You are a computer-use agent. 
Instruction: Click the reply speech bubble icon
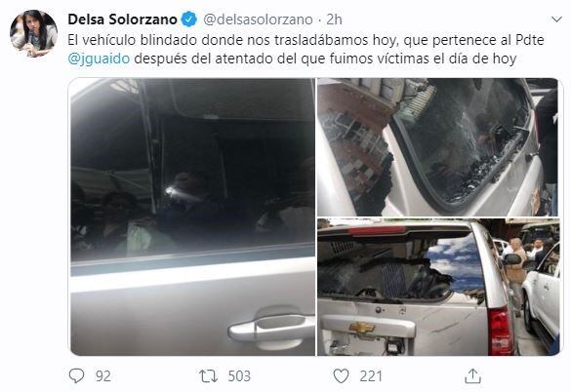[x=76, y=375]
